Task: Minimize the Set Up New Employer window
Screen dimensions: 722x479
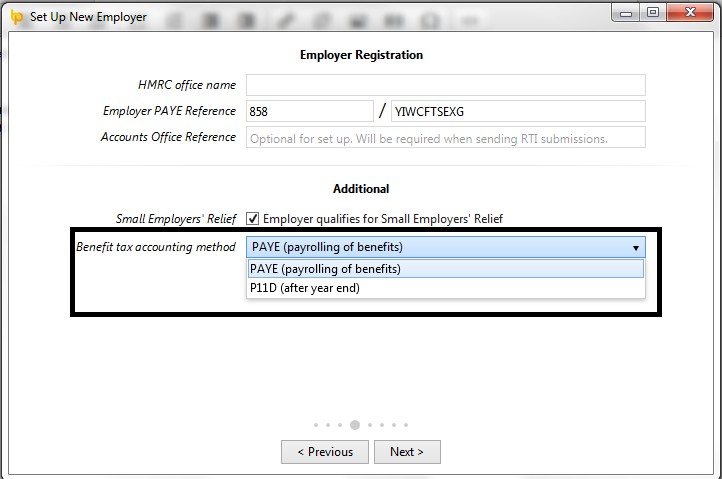Action: click(x=626, y=13)
